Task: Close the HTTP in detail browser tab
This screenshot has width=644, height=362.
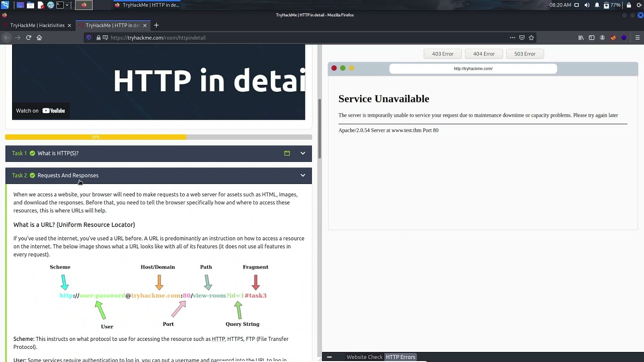Action: [x=145, y=25]
